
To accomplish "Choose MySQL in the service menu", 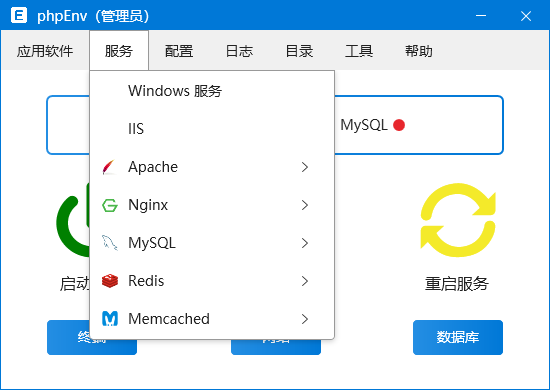I will tap(212, 243).
